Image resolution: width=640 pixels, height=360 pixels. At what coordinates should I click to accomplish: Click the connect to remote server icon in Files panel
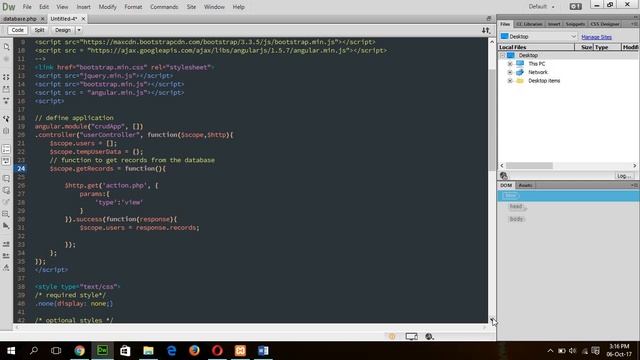tap(504, 176)
